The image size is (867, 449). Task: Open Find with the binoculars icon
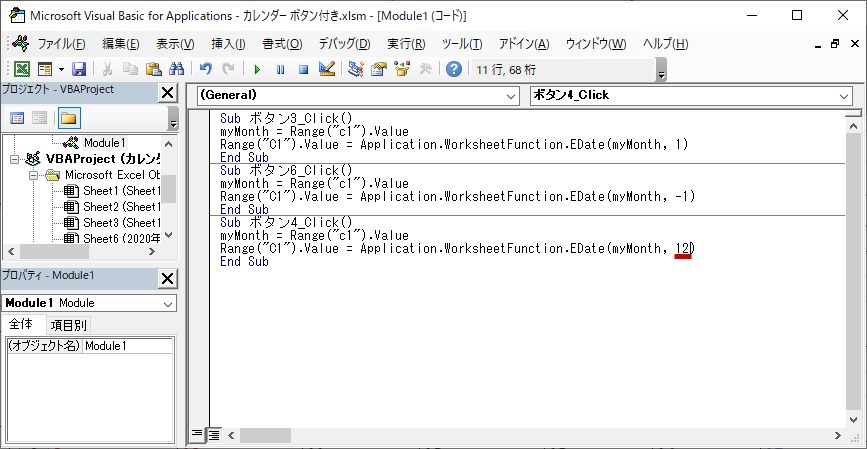click(176, 69)
